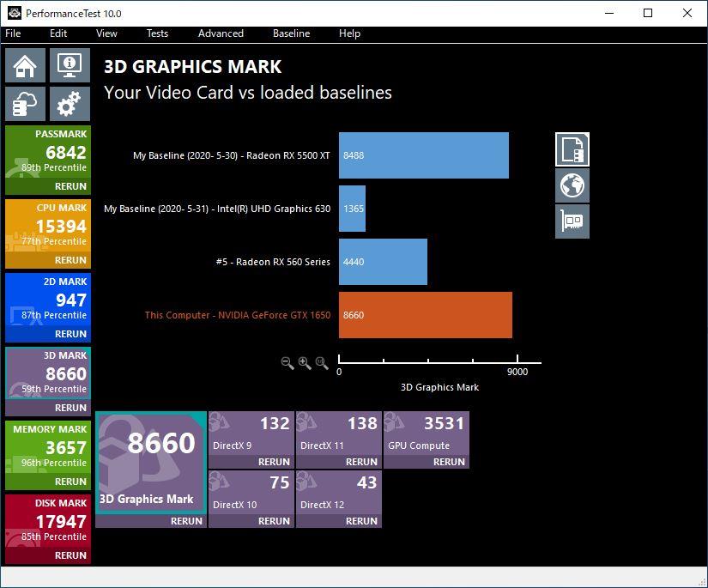This screenshot has width=708, height=588.
Task: Click the '3D Graphics Mark' axis title
Action: coord(439,387)
